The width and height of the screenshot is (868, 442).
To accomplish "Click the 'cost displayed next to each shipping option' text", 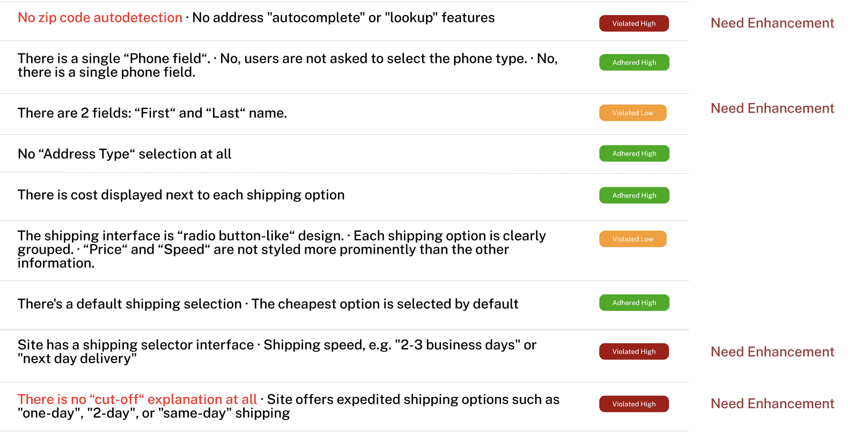I will click(181, 195).
